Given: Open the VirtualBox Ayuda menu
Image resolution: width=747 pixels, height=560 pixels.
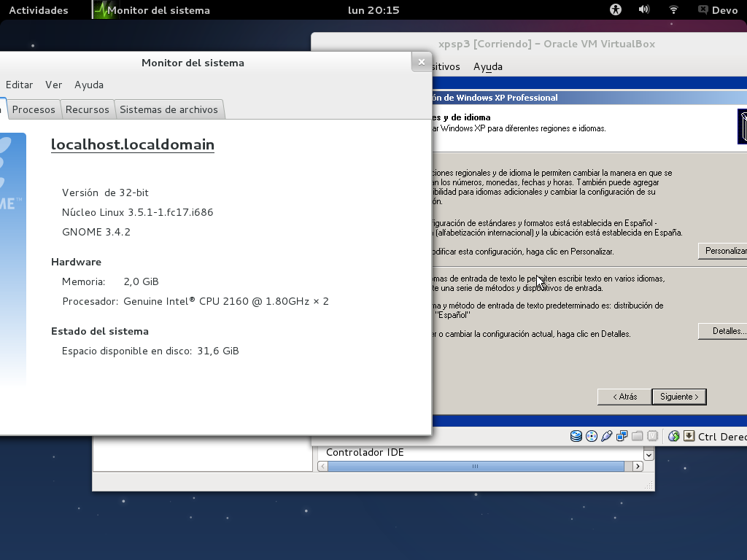Looking at the screenshot, I should tap(488, 66).
